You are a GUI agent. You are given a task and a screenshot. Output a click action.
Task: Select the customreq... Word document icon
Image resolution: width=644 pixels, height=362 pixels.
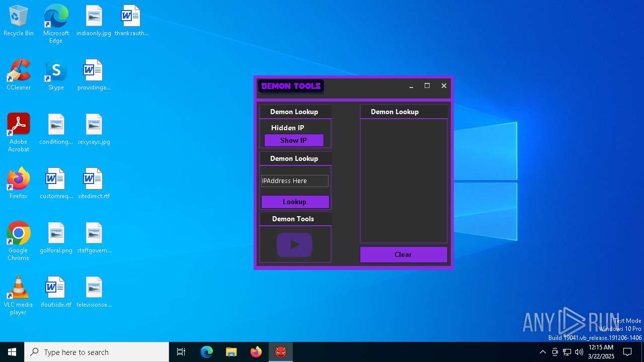[x=56, y=184]
